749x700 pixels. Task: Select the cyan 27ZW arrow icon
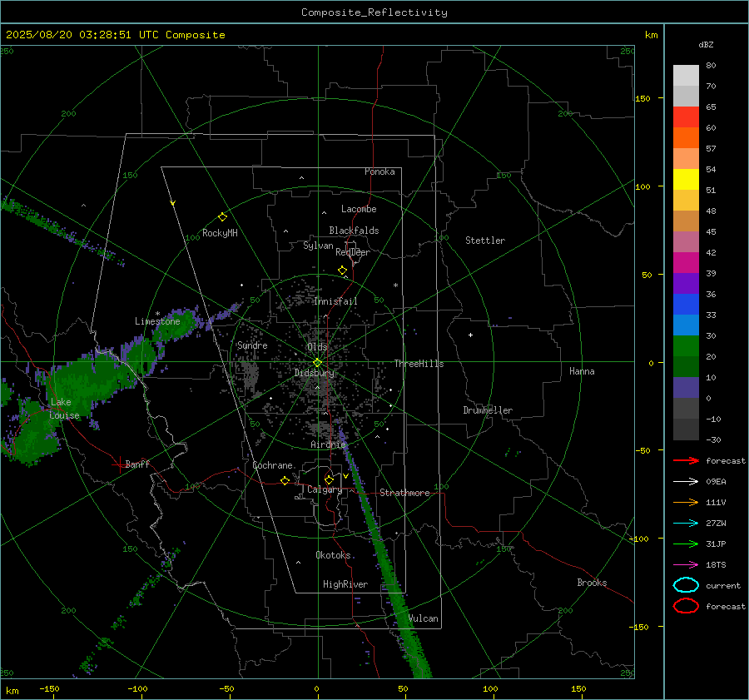click(686, 524)
